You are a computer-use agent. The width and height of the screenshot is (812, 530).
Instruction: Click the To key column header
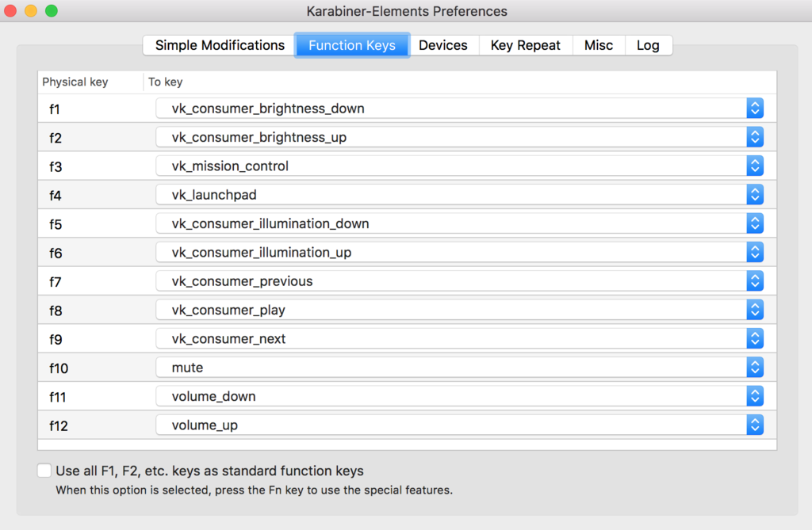165,82
